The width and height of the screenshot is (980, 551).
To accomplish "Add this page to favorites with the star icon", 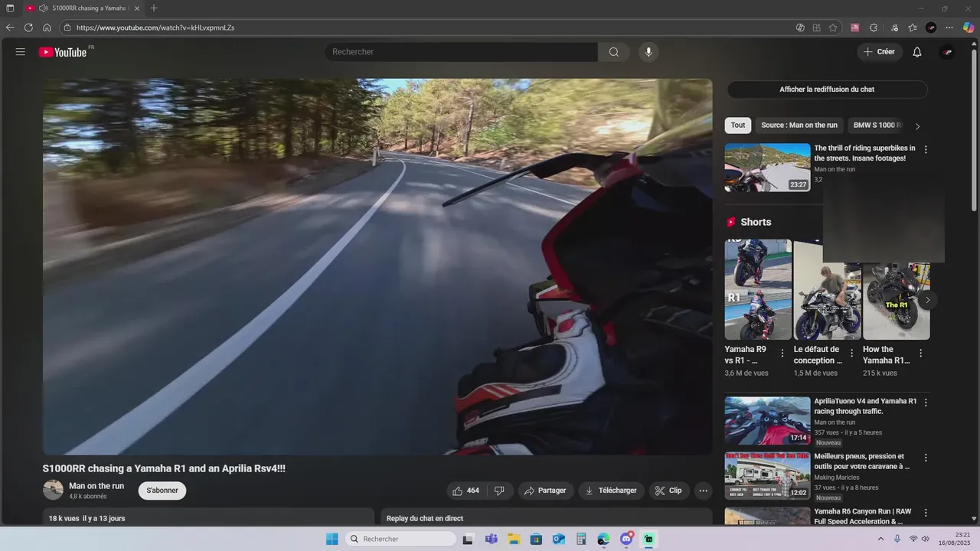I will click(x=833, y=28).
